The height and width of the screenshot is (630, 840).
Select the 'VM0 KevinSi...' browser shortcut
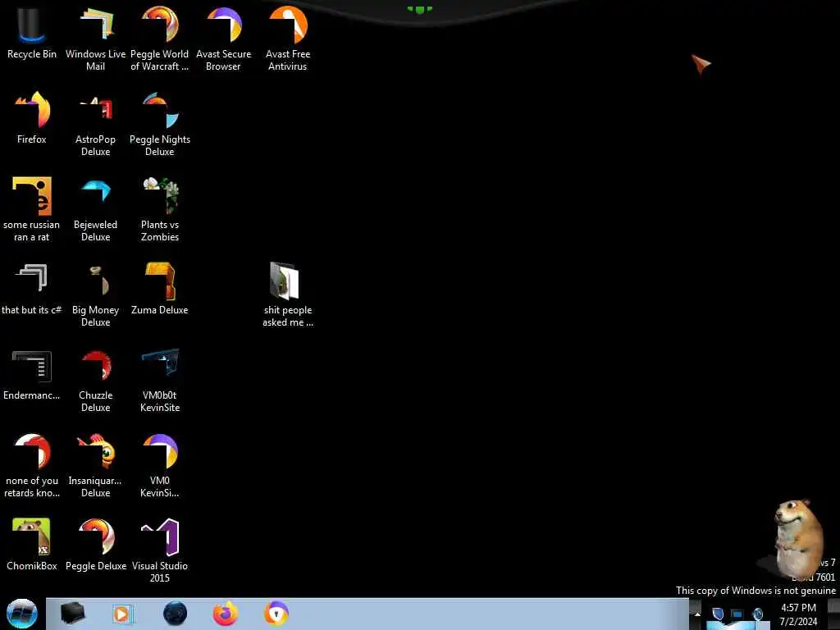click(160, 465)
